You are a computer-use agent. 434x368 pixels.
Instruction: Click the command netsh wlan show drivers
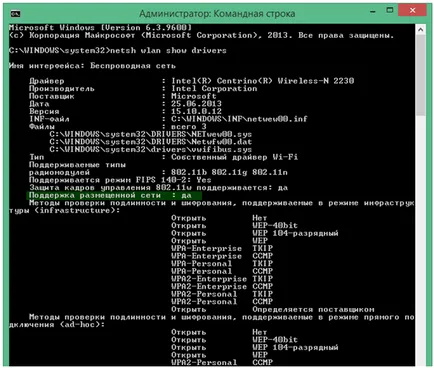pyautogui.click(x=168, y=51)
